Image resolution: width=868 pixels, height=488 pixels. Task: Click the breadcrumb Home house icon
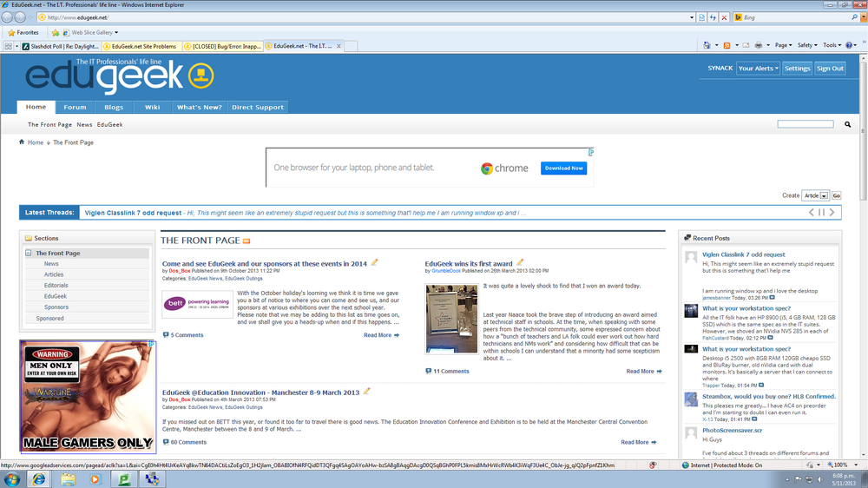[22, 142]
